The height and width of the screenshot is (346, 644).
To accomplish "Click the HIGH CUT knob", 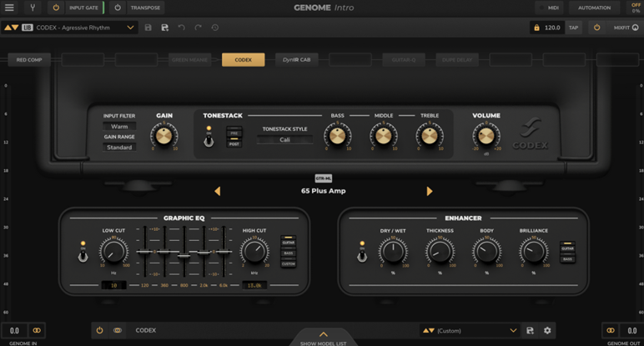I will click(x=254, y=251).
